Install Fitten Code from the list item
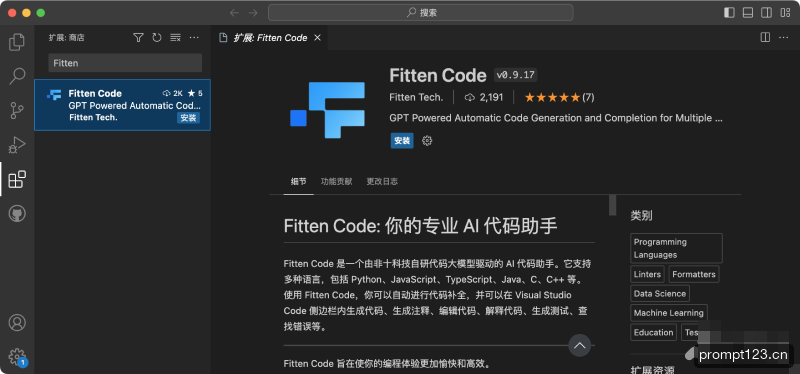 188,118
